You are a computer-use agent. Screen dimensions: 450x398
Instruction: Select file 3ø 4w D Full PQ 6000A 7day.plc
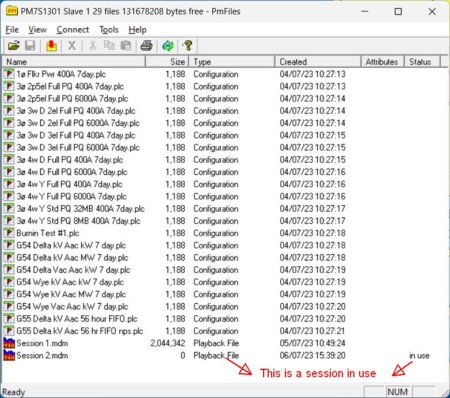[72, 172]
